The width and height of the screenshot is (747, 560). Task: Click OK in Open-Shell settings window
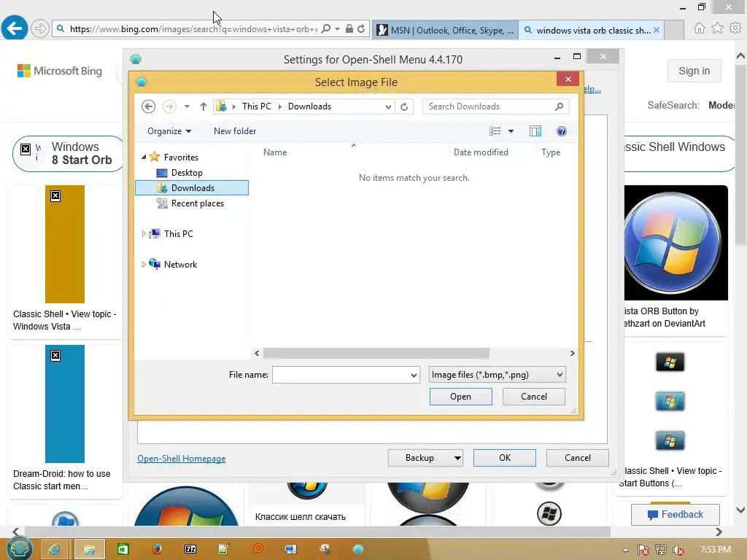pyautogui.click(x=505, y=458)
